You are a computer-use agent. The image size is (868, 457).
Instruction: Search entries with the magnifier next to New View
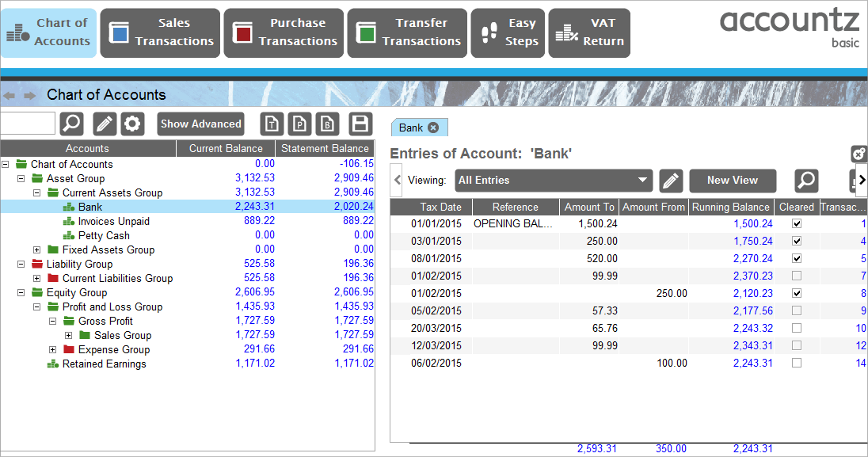pos(806,180)
